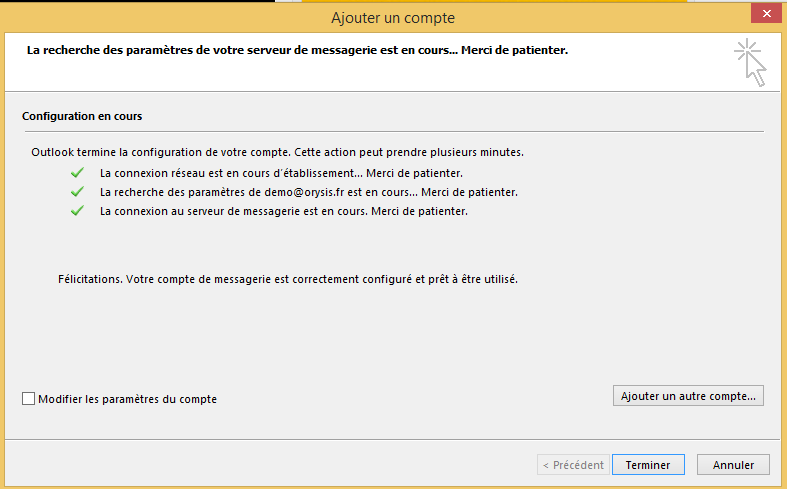Screen dimensions: 787x489
Task: Click green checkmark beside network connection step
Action: pyautogui.click(x=76, y=173)
